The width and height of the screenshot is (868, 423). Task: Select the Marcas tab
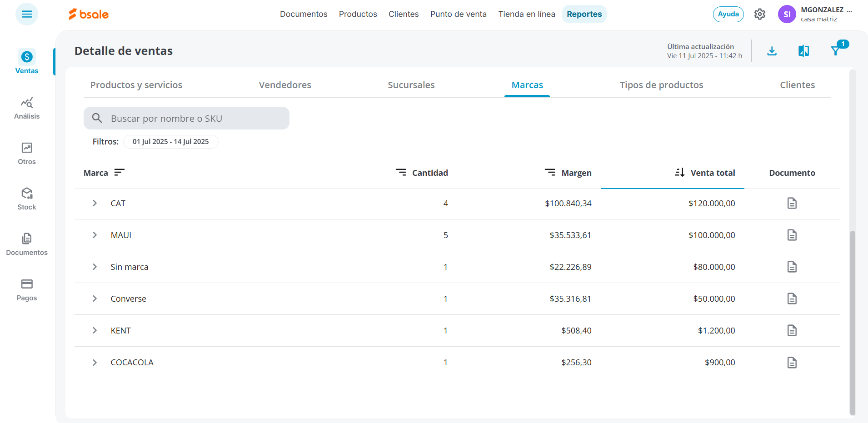(x=527, y=85)
